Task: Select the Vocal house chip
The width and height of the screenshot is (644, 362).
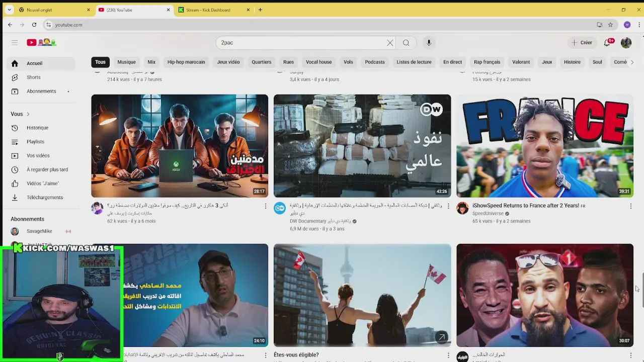Action: [318, 62]
